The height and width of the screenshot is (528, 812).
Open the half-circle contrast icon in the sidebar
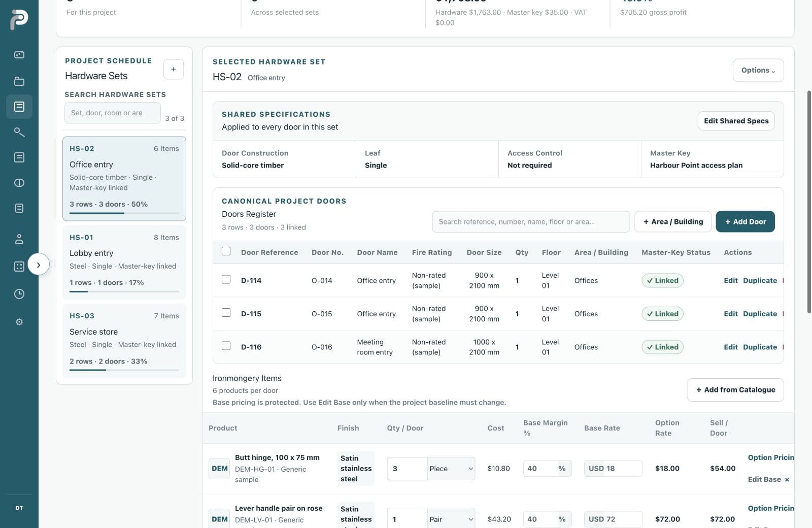19,183
